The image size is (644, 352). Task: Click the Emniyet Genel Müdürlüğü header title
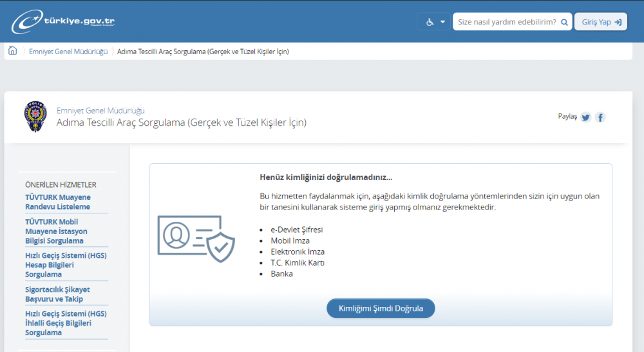click(x=100, y=110)
